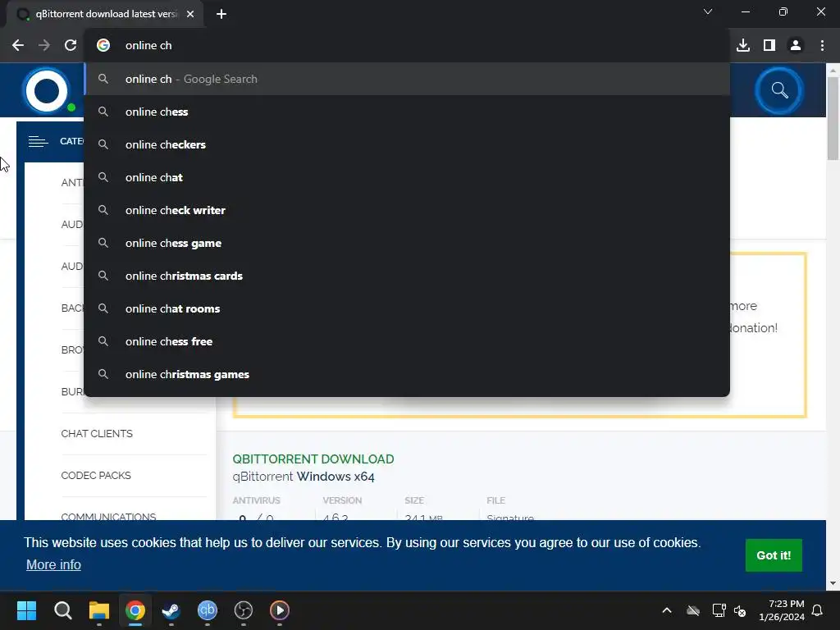The height and width of the screenshot is (630, 840).
Task: Open a new tab with plus button
Action: [221, 14]
